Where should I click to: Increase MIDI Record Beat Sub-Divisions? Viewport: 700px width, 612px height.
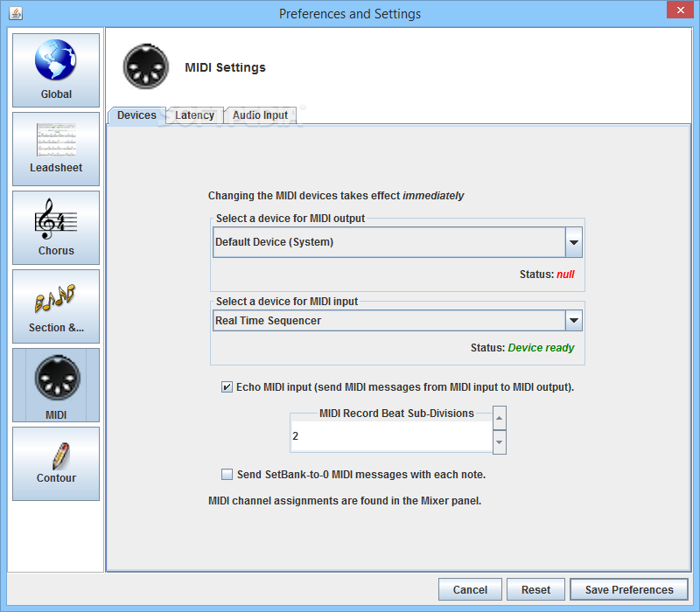click(499, 418)
